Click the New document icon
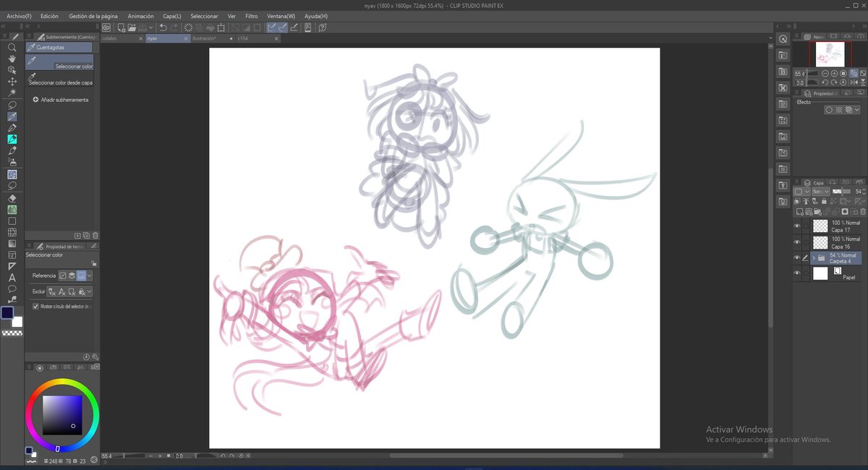The height and width of the screenshot is (470, 868). tap(122, 27)
